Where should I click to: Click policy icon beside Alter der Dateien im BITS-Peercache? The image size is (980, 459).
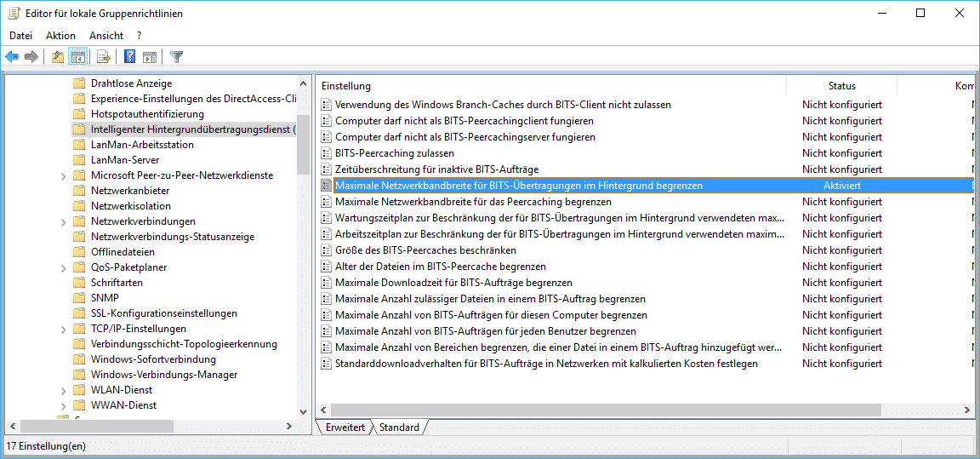pos(326,267)
